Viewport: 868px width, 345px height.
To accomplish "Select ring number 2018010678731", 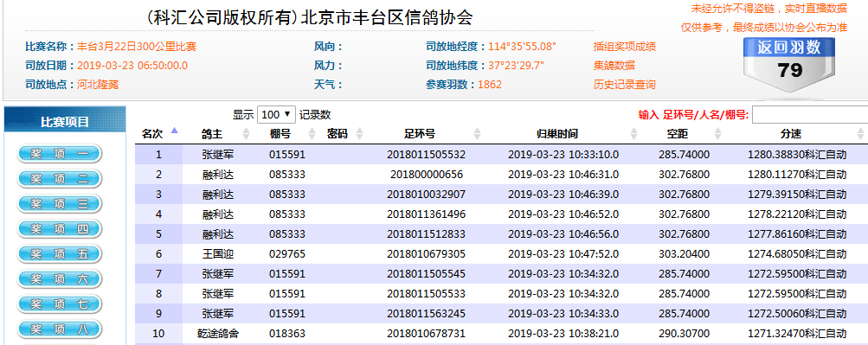I will click(427, 334).
